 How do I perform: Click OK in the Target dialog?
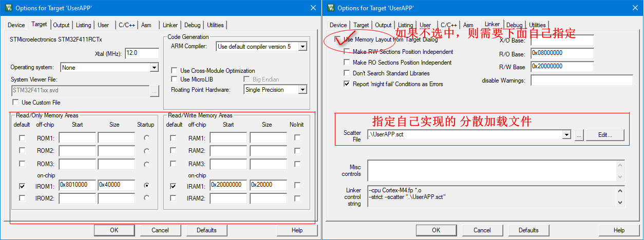(114, 230)
